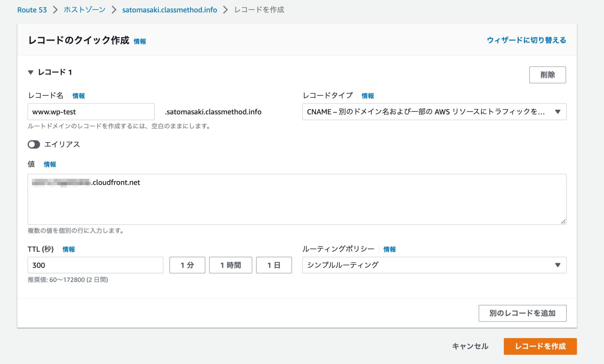Open 情報 beside the 値 field
Viewport: 604px width, 364px height.
49,164
